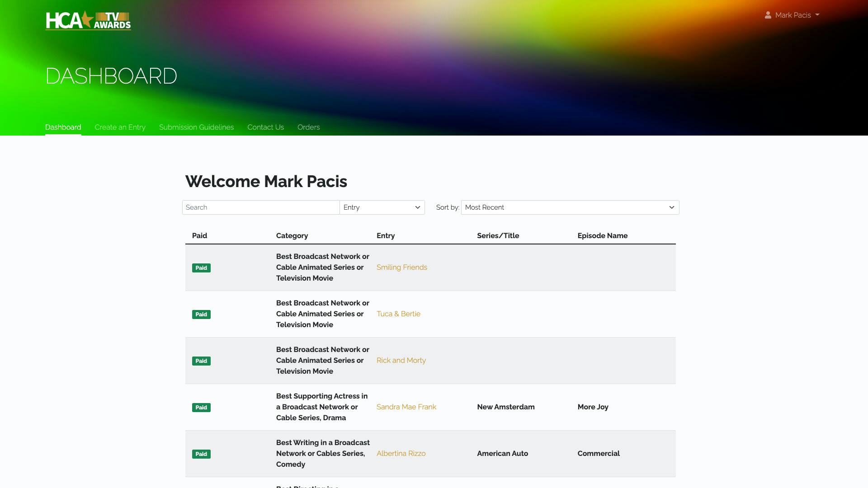Viewport: 868px width, 488px height.
Task: Click the Paid badge for Rick and Morty
Action: point(201,361)
